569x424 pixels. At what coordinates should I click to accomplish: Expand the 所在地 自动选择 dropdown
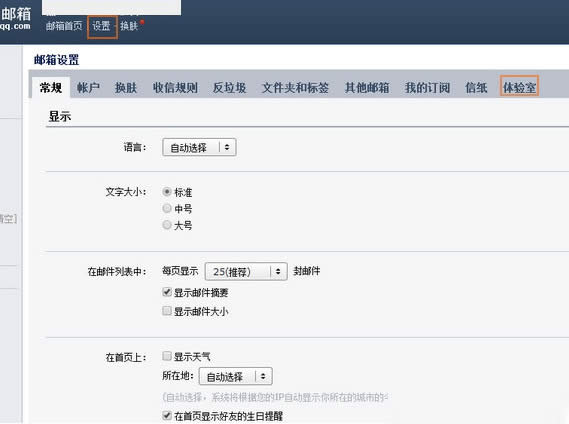[236, 376]
